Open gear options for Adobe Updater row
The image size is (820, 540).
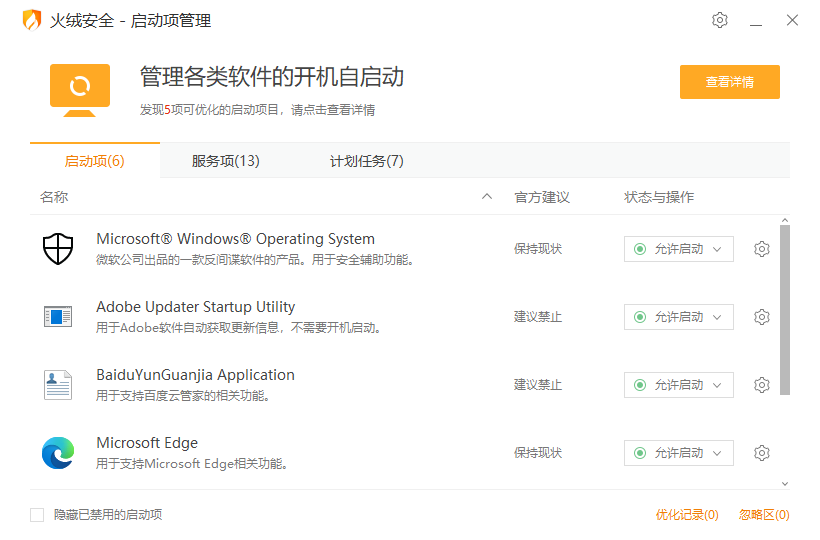click(761, 317)
